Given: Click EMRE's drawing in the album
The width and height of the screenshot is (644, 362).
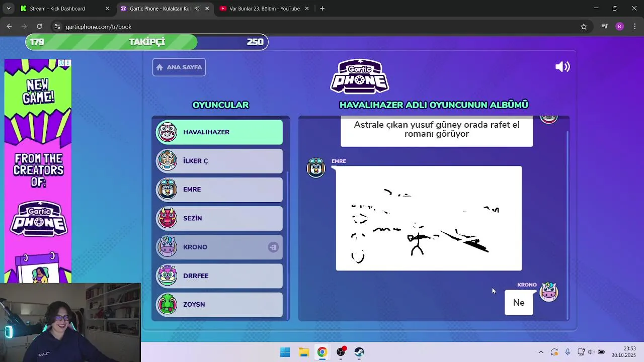Looking at the screenshot, I should point(429,218).
